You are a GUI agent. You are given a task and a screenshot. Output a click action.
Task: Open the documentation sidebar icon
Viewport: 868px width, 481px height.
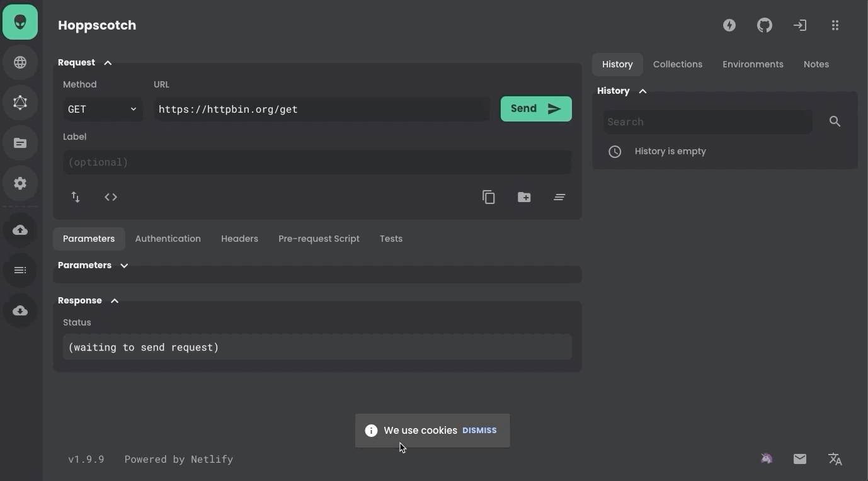[20, 143]
